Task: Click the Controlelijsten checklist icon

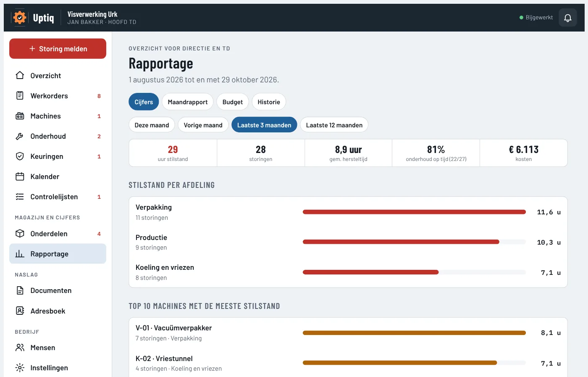Action: [x=20, y=197]
